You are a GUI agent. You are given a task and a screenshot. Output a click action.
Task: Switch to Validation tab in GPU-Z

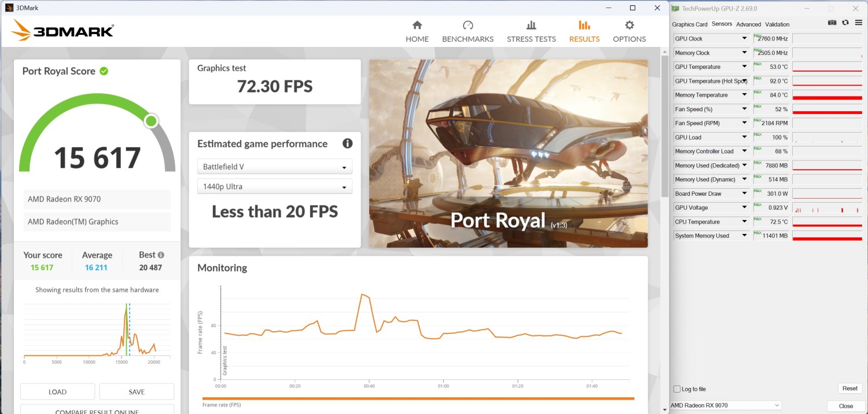777,24
